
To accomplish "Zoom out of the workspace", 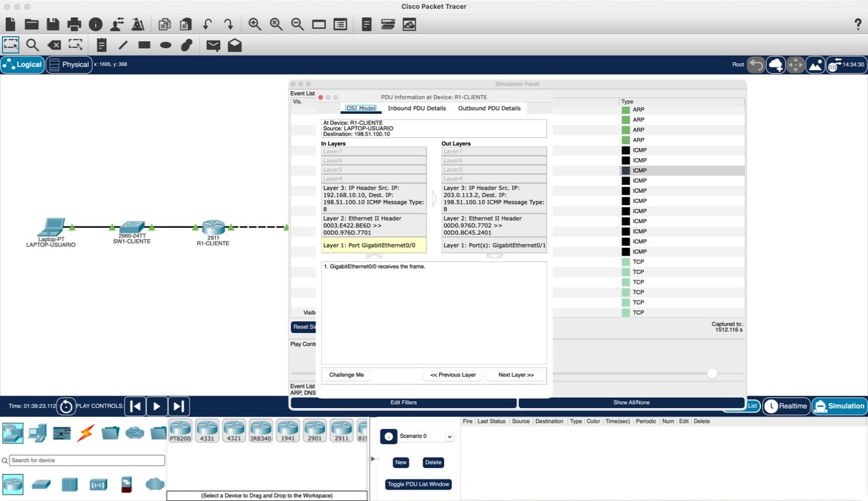I will click(x=297, y=25).
